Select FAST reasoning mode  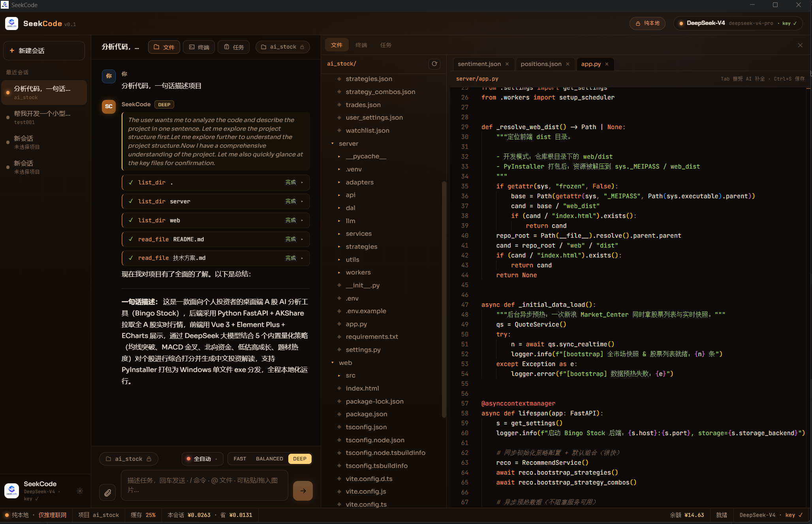pyautogui.click(x=240, y=459)
